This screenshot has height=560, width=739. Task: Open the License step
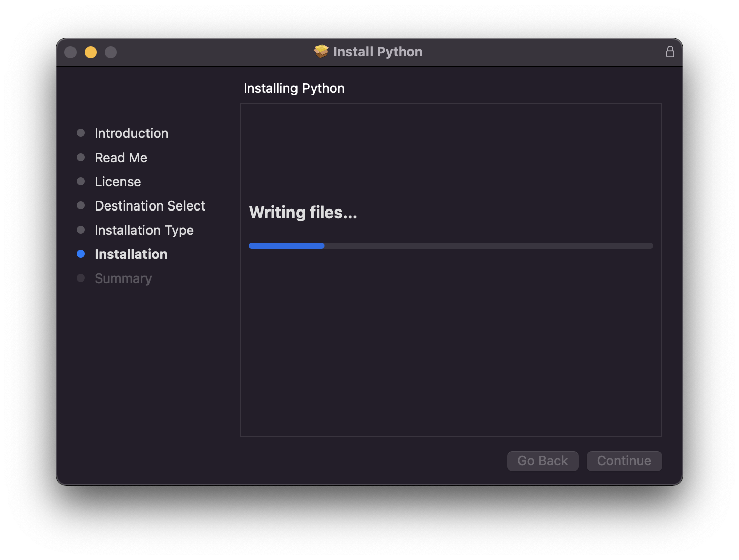[118, 182]
